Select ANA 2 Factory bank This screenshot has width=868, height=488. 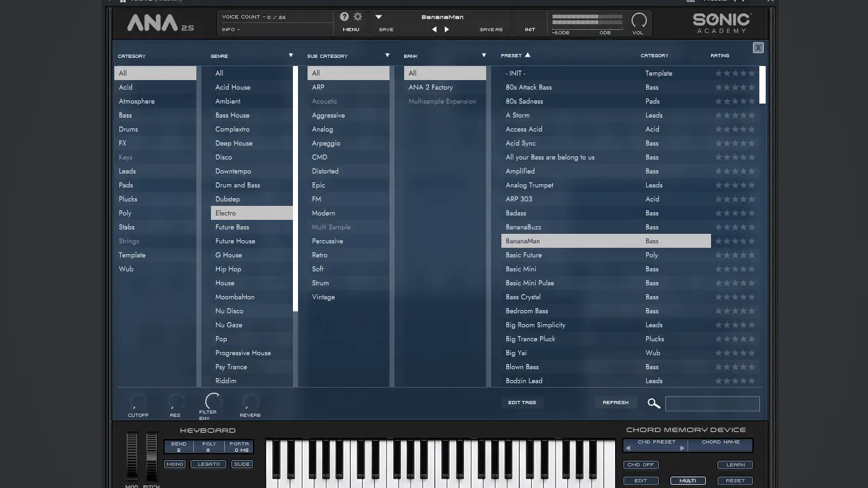point(445,87)
